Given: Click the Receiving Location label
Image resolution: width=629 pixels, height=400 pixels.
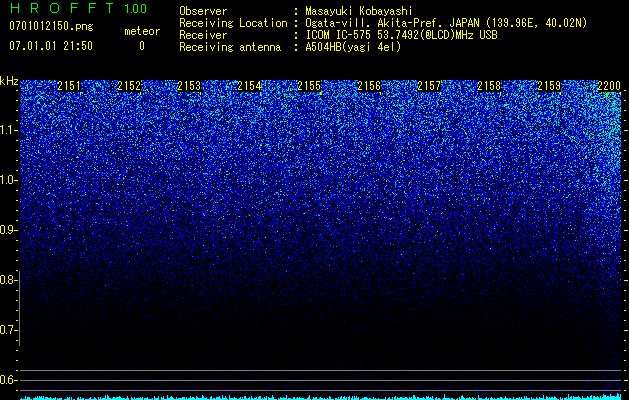Looking at the screenshot, I should (233, 23).
